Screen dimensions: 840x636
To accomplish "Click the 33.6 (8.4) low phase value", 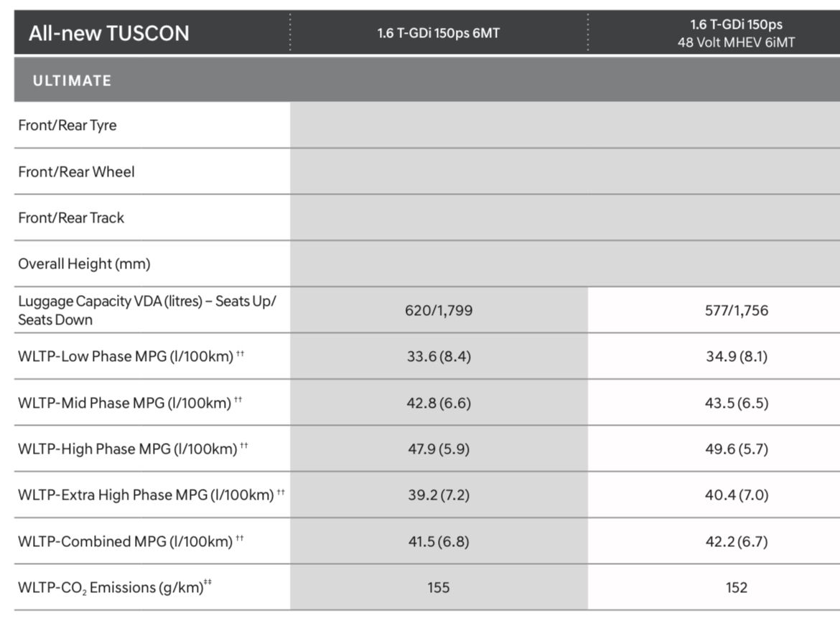I will pos(439,356).
